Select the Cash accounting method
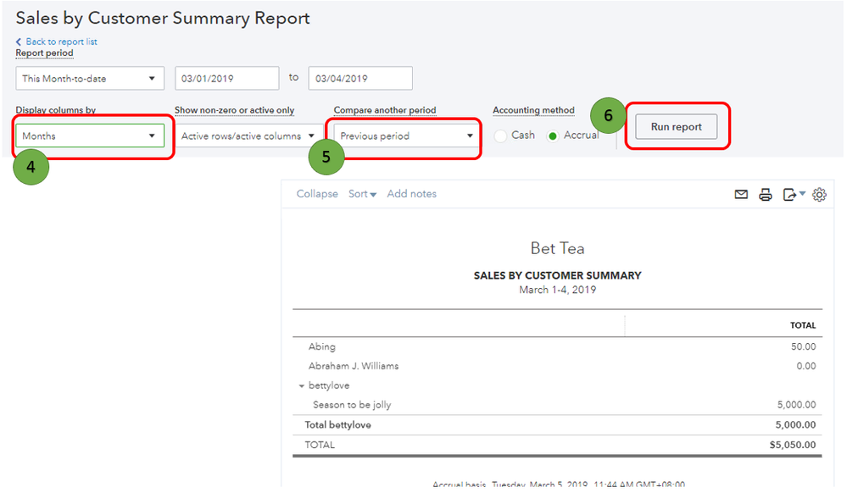Screen dimensions: 847x504 coord(501,136)
